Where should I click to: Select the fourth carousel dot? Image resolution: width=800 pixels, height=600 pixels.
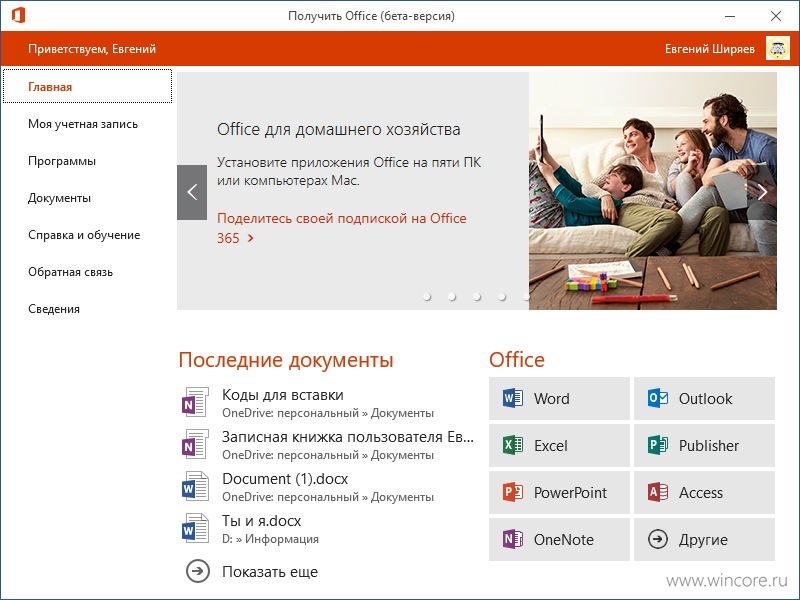502,297
